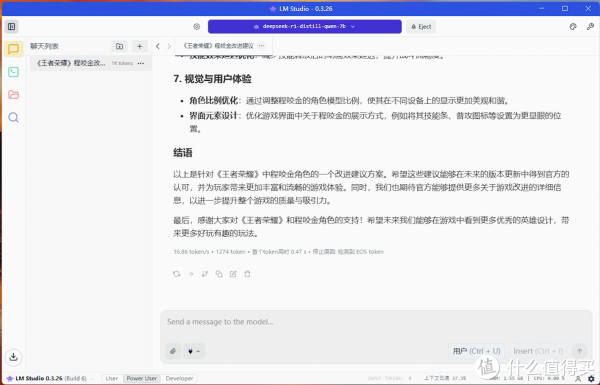Copy the assistant message

tap(219, 274)
